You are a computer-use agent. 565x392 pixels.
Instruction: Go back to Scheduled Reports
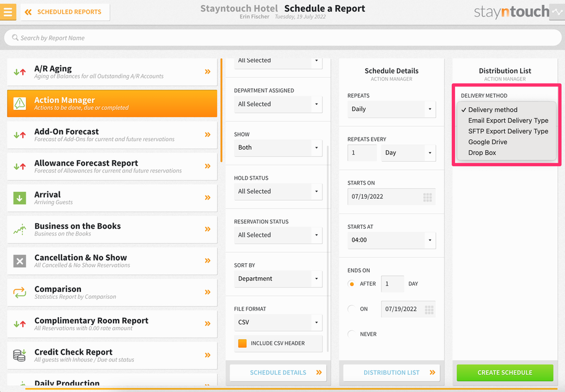(65, 12)
